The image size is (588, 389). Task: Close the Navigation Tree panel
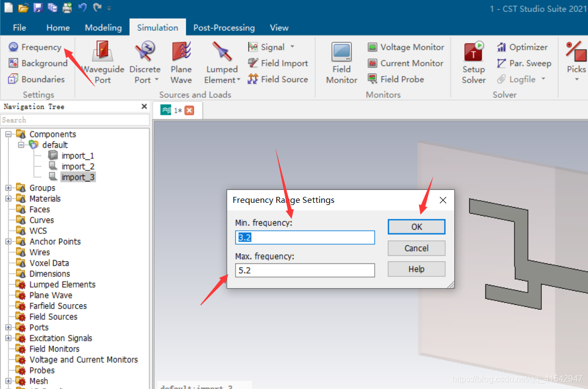pos(144,106)
